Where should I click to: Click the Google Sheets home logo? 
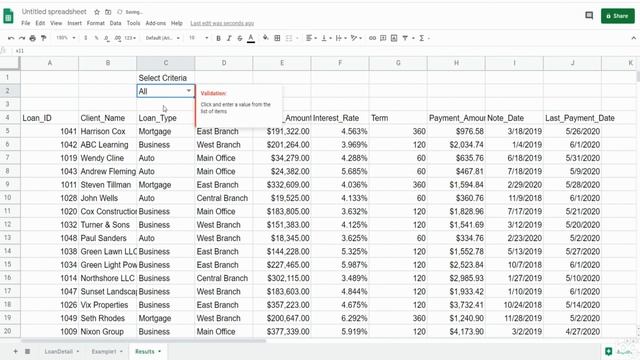pos(9,17)
